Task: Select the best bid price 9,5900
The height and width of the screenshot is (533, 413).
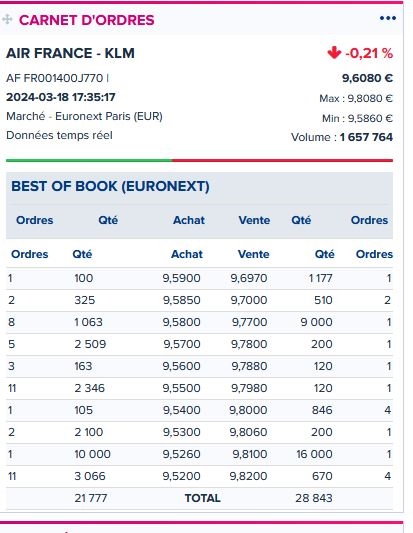Action: coord(182,278)
